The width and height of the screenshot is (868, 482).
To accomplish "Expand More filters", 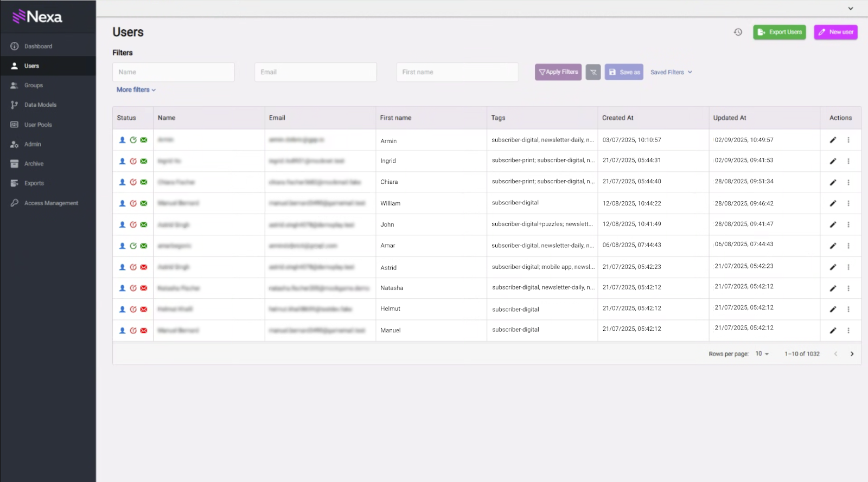I will [x=136, y=90].
